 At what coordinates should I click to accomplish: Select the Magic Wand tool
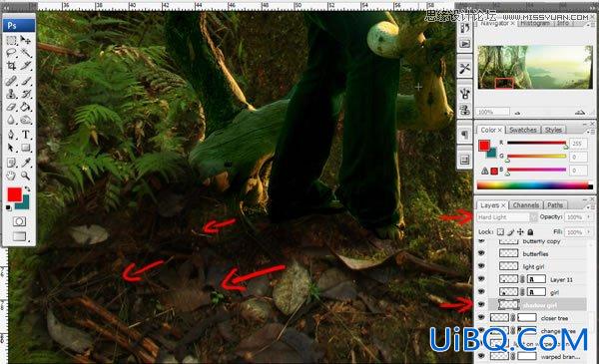(x=26, y=53)
